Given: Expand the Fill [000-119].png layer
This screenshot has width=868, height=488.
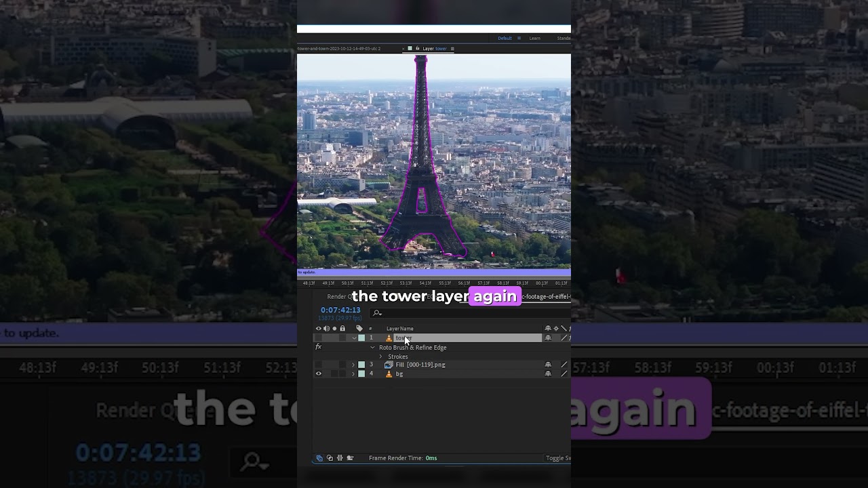Looking at the screenshot, I should tap(353, 365).
